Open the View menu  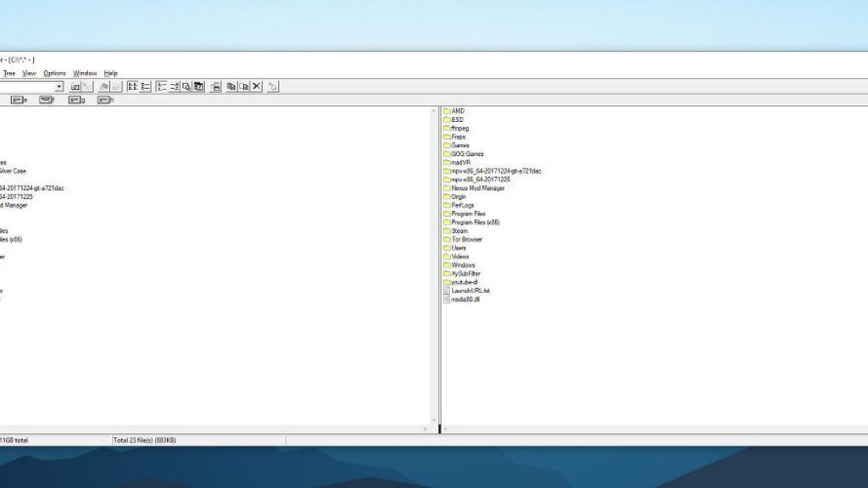click(30, 73)
